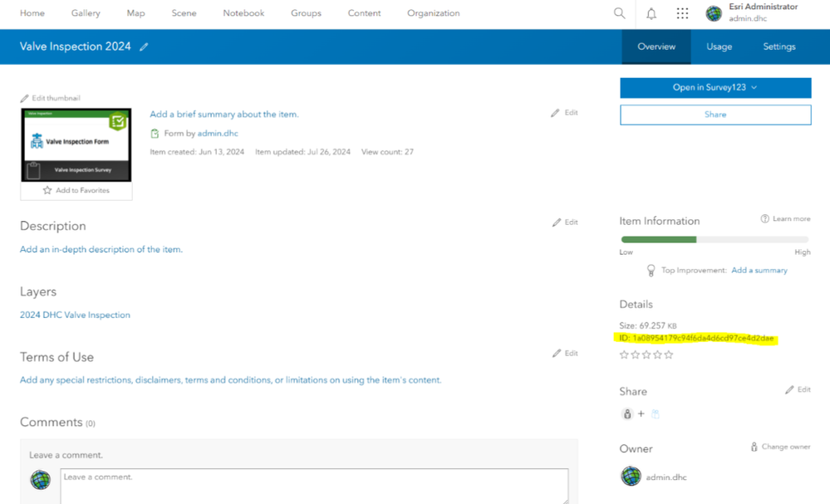Click the pencil icon beside Valve Inspection 2024 title
This screenshot has height=504, width=830.
tap(144, 46)
